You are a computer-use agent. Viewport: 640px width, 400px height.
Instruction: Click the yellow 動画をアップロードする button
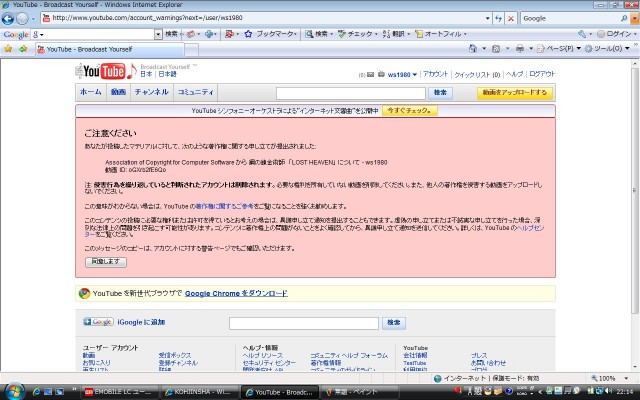(x=515, y=93)
